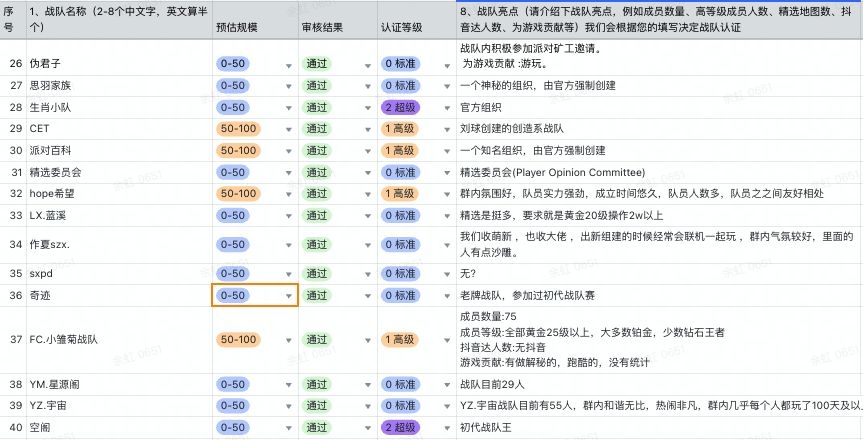
Task: Select the 序号 column header
Action: pyautogui.click(x=13, y=20)
